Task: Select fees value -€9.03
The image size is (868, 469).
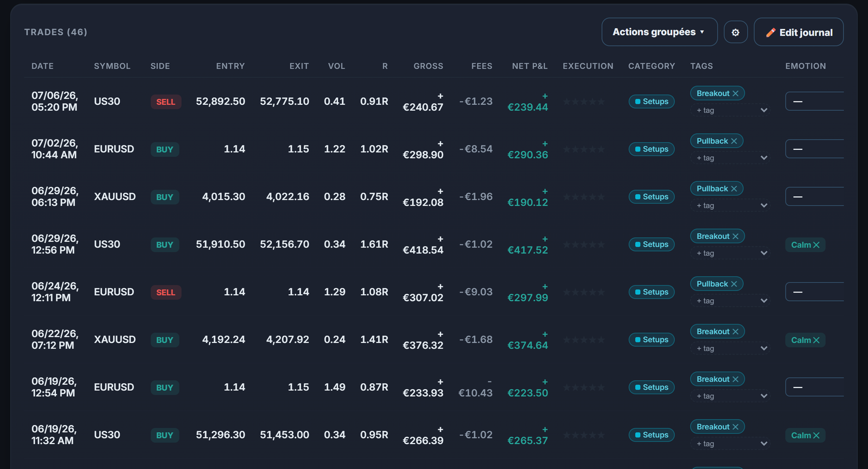Action: pyautogui.click(x=476, y=292)
